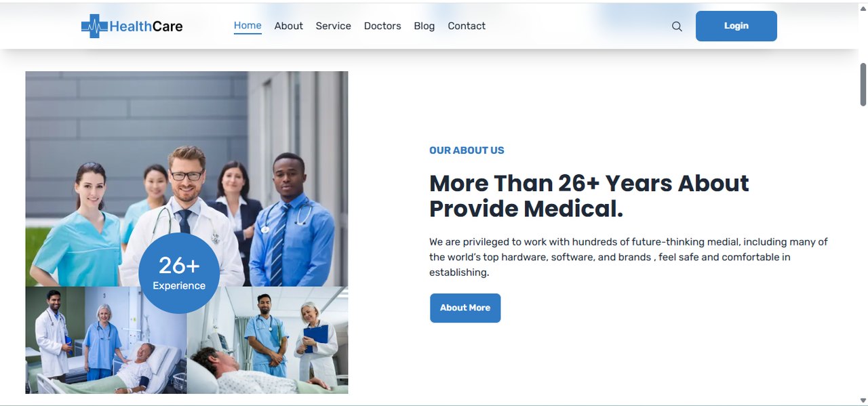Viewport: 868px width, 406px height.
Task: Click the 26+ Experience circular badge
Action: point(179,273)
